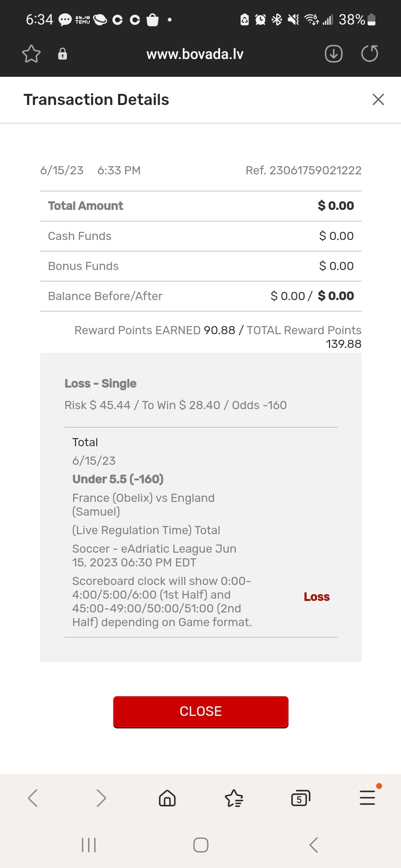Tap the bookmark star in address bar
The height and width of the screenshot is (868, 401).
tap(31, 54)
